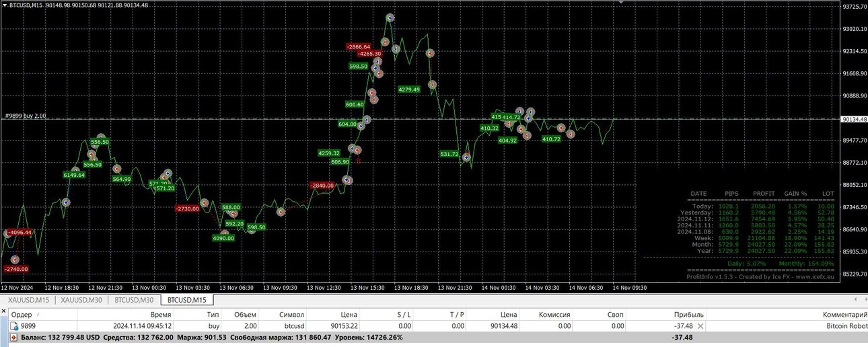This screenshot has height=347, width=868.
Task: Close order 9899 with the X next to -37.48
Action: pyautogui.click(x=700, y=326)
